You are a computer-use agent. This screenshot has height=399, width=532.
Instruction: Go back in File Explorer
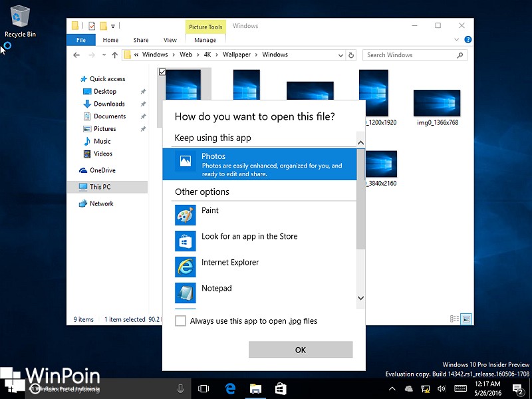tap(76, 55)
